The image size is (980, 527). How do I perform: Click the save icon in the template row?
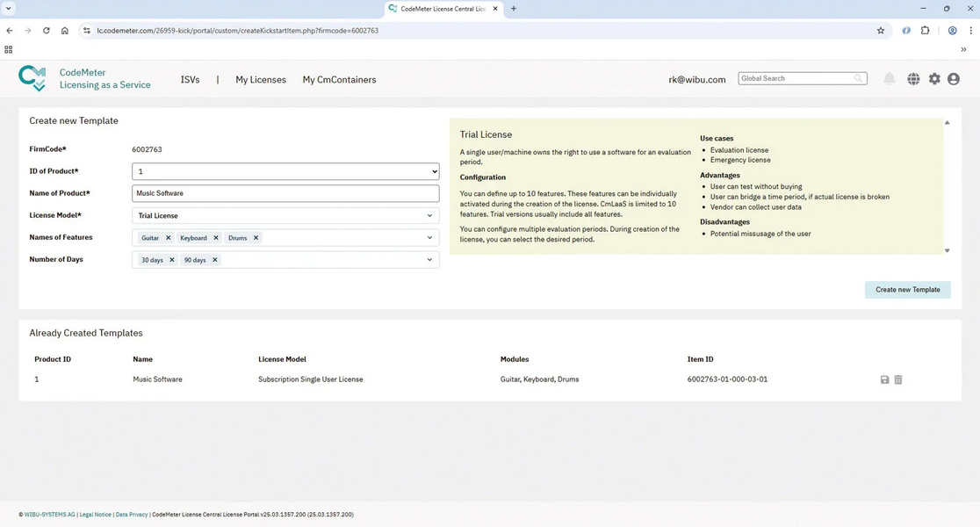(x=884, y=379)
